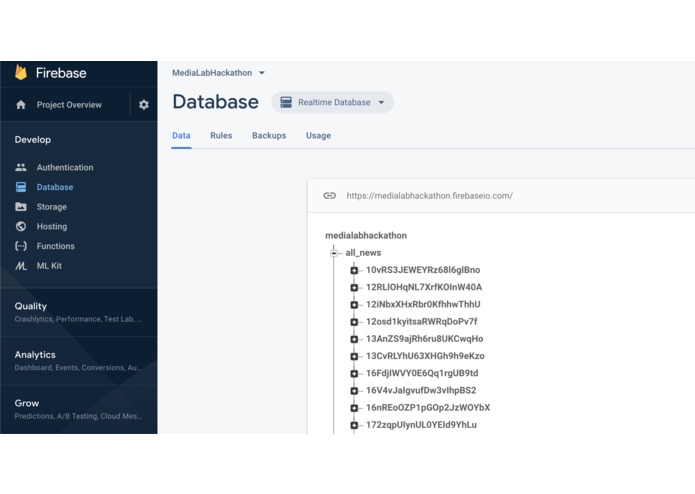Click the database URL medialabhackathon.firebaseio.com

click(429, 195)
